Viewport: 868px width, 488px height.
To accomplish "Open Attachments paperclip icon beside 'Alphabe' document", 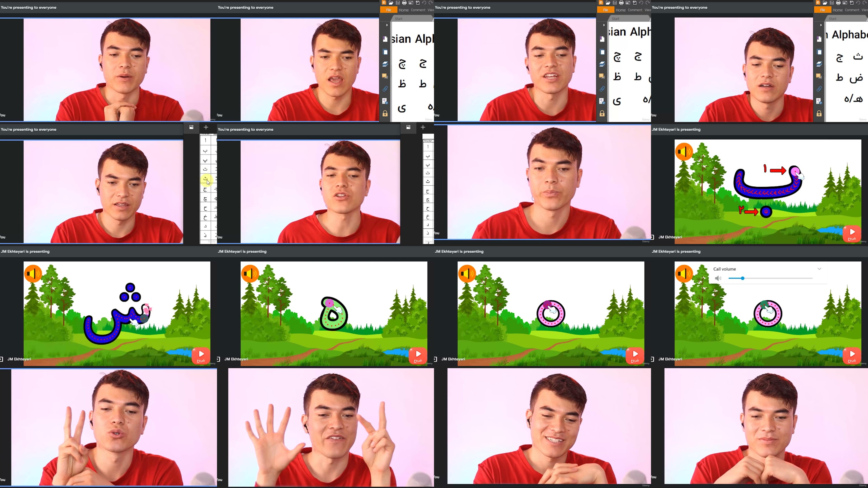I will [x=819, y=89].
